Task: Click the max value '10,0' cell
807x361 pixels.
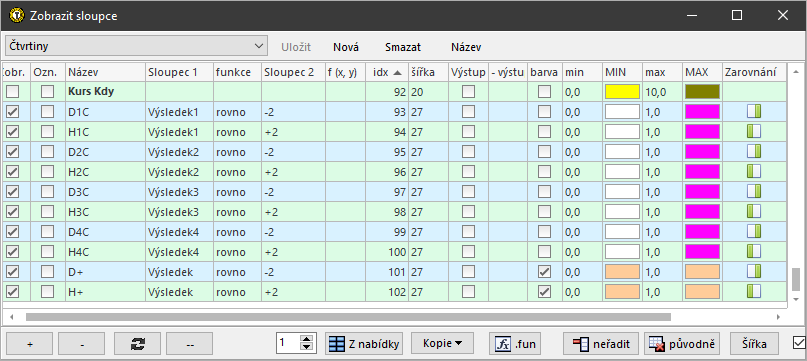Action: 662,92
